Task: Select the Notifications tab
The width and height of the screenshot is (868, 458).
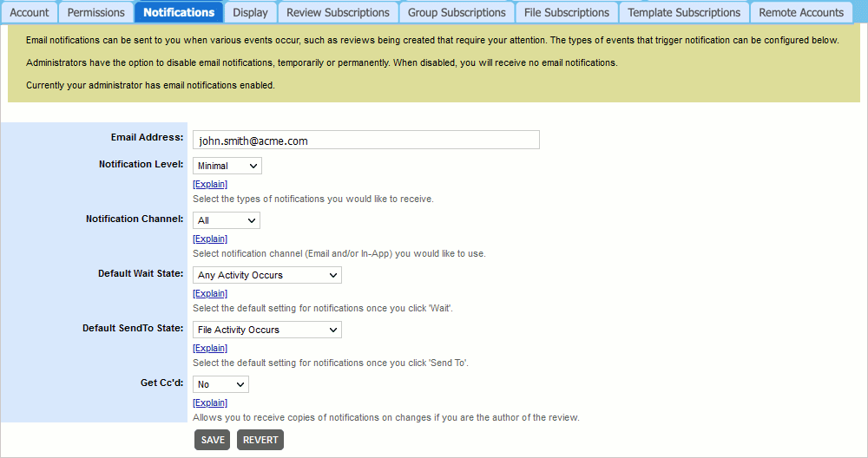Action: point(179,12)
